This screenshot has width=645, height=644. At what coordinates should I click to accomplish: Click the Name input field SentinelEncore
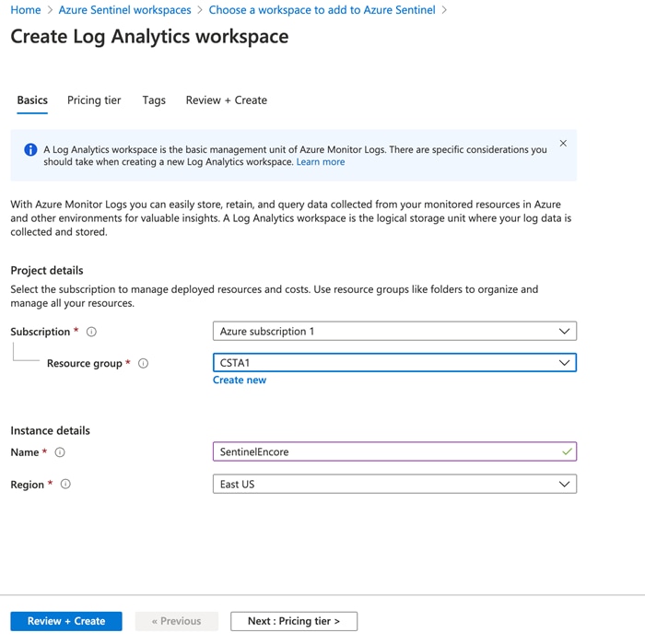tap(394, 451)
